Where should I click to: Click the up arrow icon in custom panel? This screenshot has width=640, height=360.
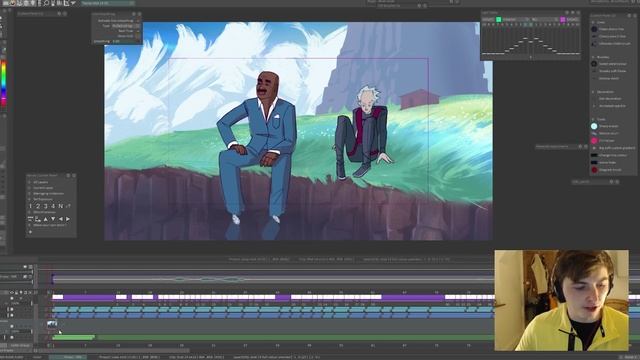click(45, 219)
